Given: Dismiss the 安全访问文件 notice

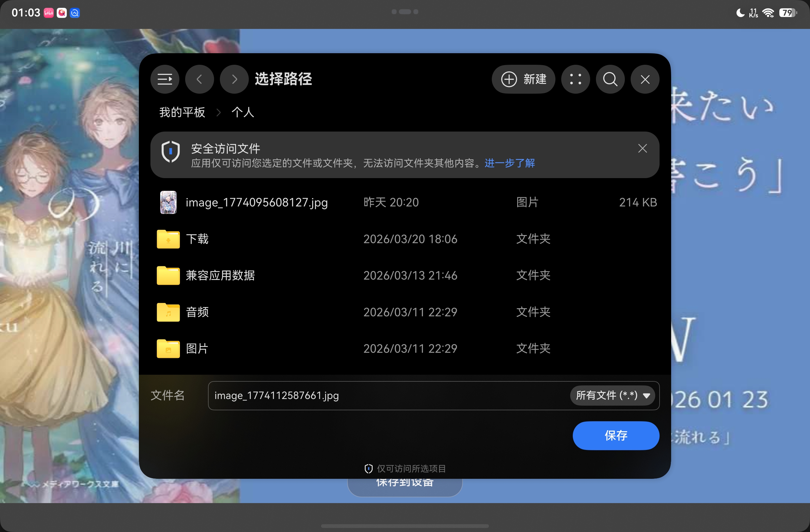Looking at the screenshot, I should pyautogui.click(x=642, y=148).
